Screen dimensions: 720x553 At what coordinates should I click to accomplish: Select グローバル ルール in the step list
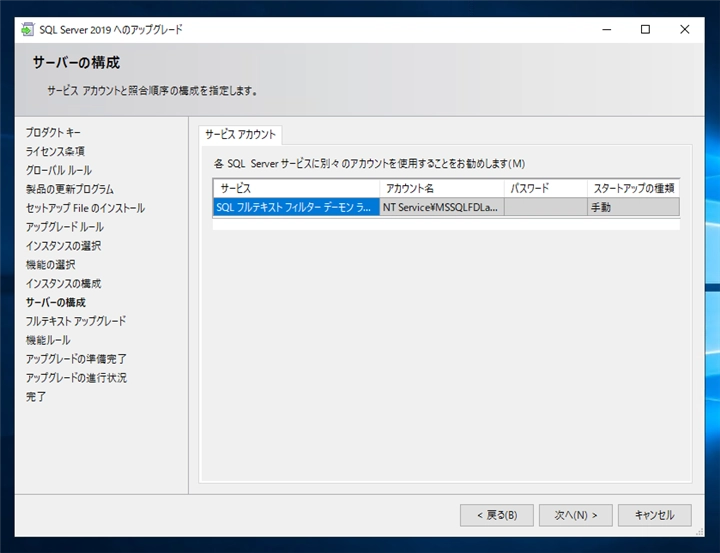coord(59,170)
